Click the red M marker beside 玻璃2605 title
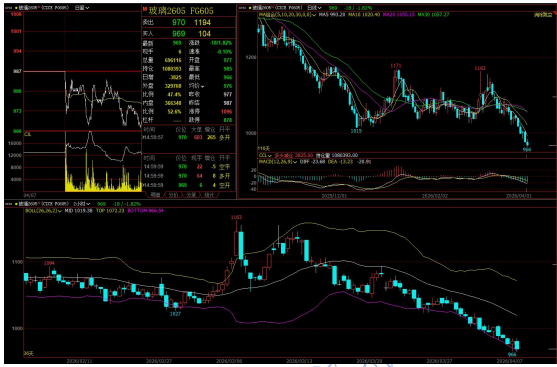Image resolution: width=557 pixels, height=367 pixels. tap(145, 10)
